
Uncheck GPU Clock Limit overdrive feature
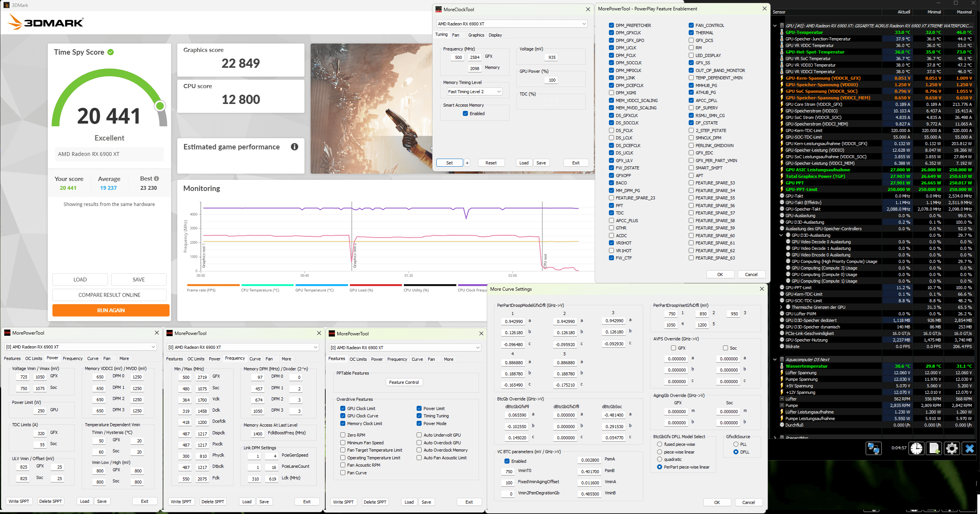pyautogui.click(x=343, y=409)
